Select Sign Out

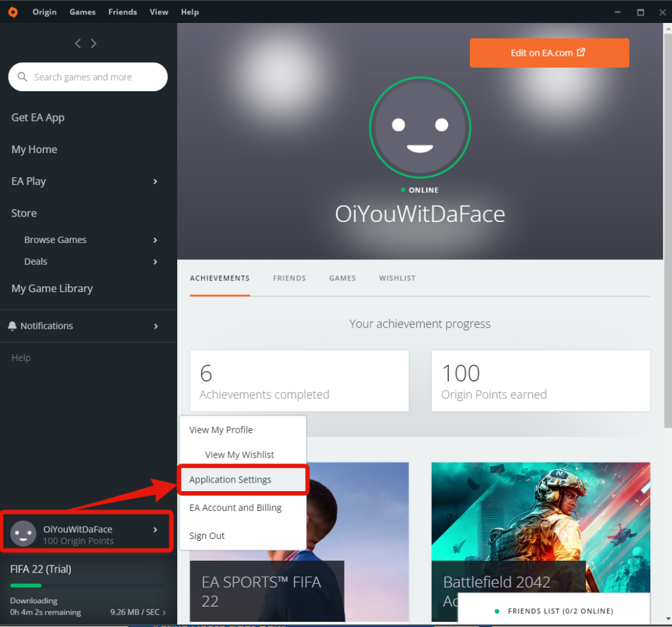(207, 536)
